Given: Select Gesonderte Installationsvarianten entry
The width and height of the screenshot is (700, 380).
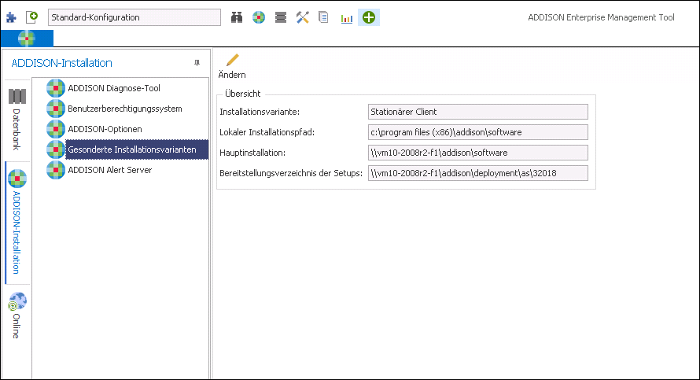Looking at the screenshot, I should 137,150.
